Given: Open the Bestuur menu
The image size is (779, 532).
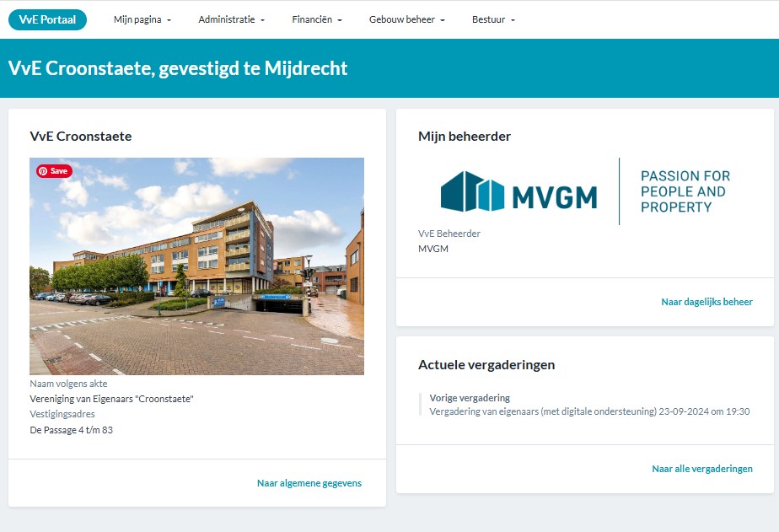Looking at the screenshot, I should point(493,19).
